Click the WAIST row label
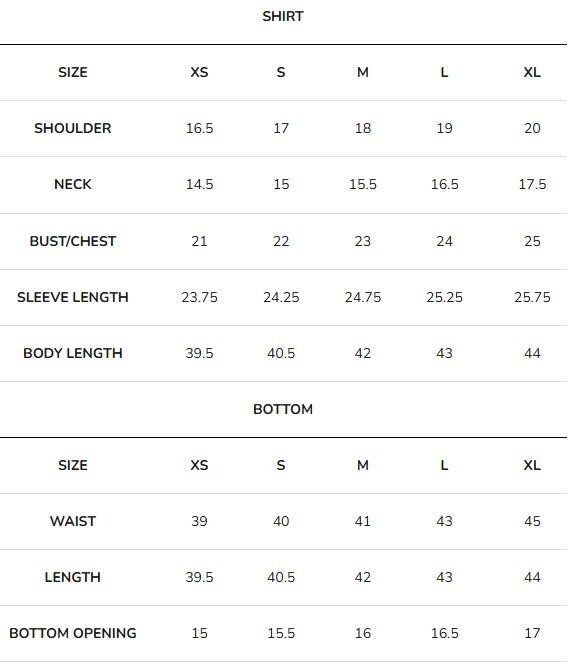 [x=73, y=521]
